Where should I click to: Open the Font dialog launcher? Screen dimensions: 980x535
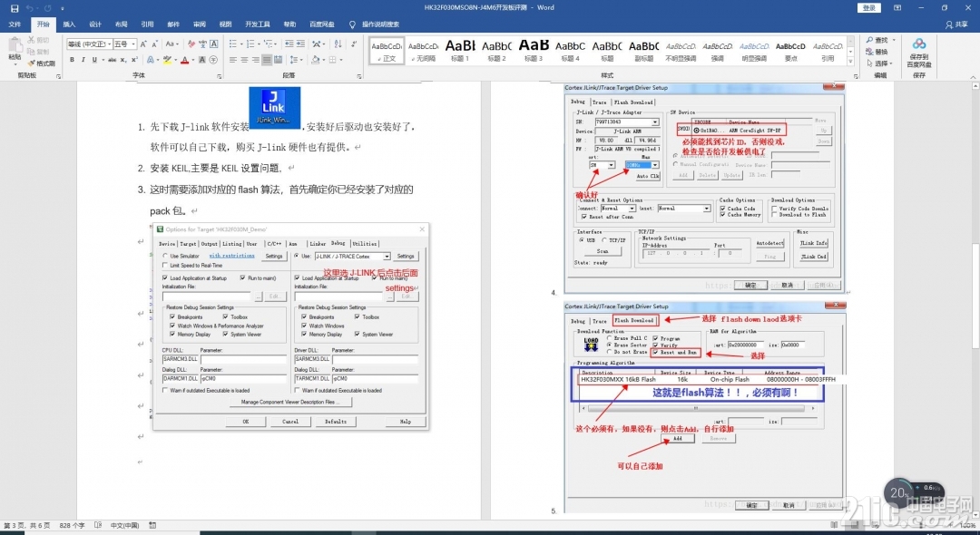click(220, 76)
